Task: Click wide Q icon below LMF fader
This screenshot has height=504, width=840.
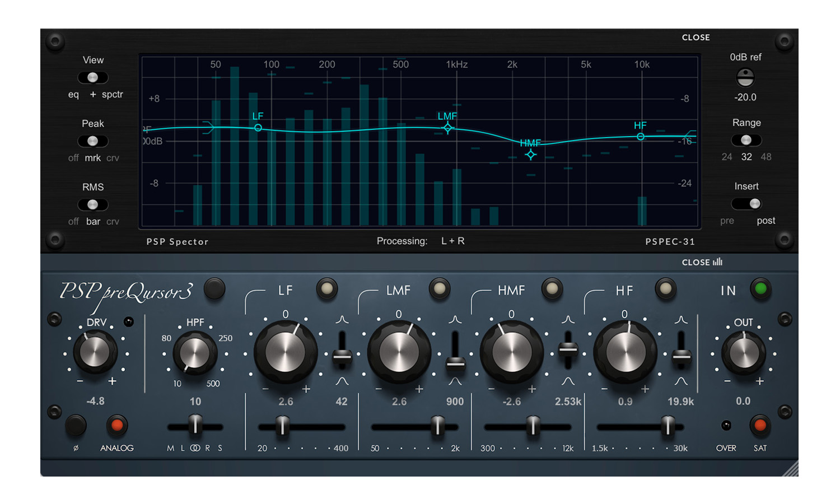Action: [455, 381]
